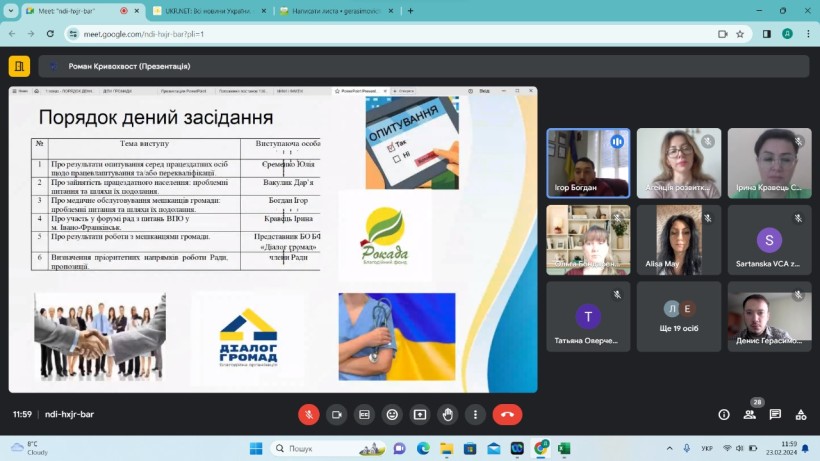Open the activities icon at bottom right
820x461 pixels.
click(801, 414)
